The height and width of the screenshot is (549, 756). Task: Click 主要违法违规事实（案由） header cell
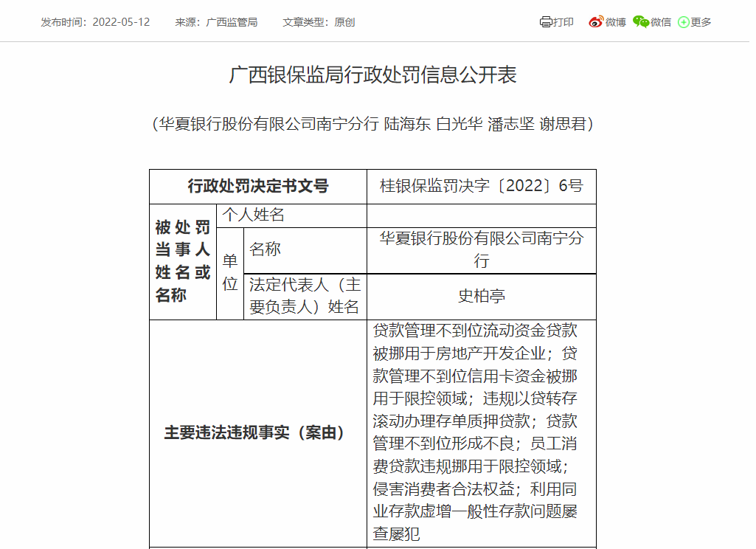coord(258,432)
